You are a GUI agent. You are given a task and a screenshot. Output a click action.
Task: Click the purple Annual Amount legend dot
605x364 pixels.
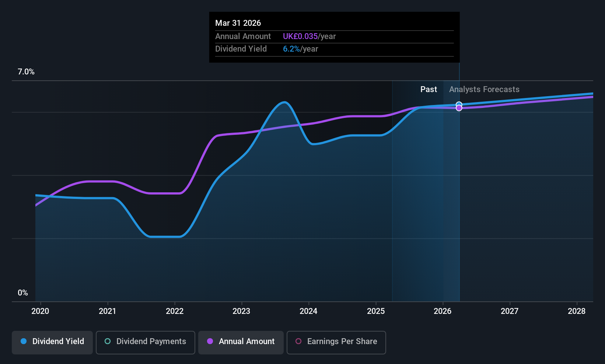click(210, 341)
